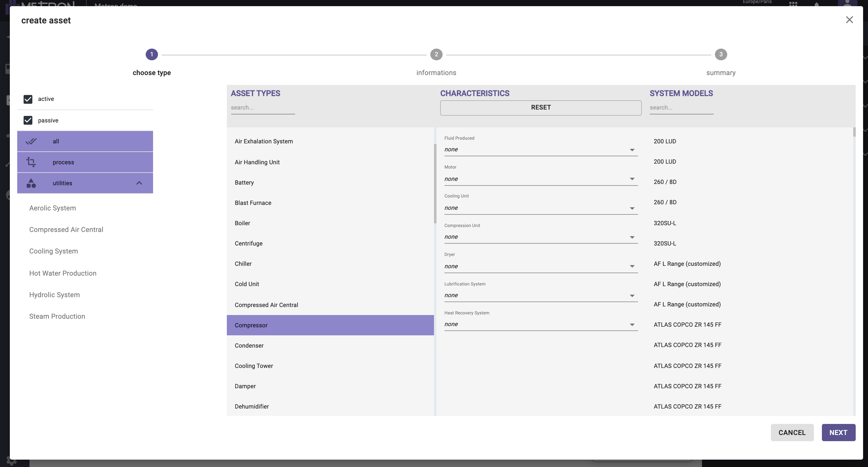Click step 1 choose type circle
The image size is (868, 467).
coord(152,55)
